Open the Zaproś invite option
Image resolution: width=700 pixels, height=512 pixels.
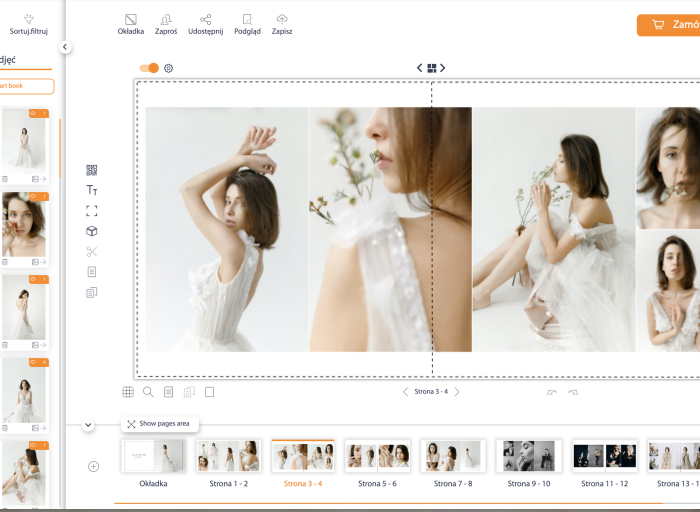pos(166,20)
